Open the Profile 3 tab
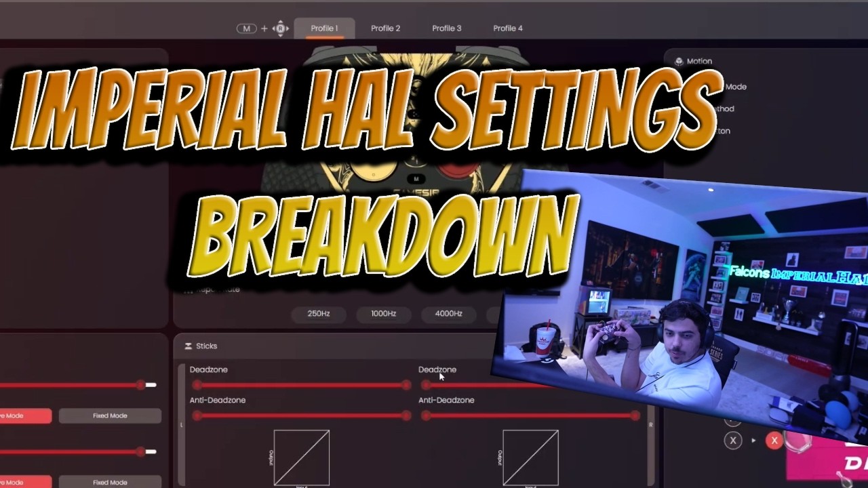Screen dimensions: 868x488 447,28
